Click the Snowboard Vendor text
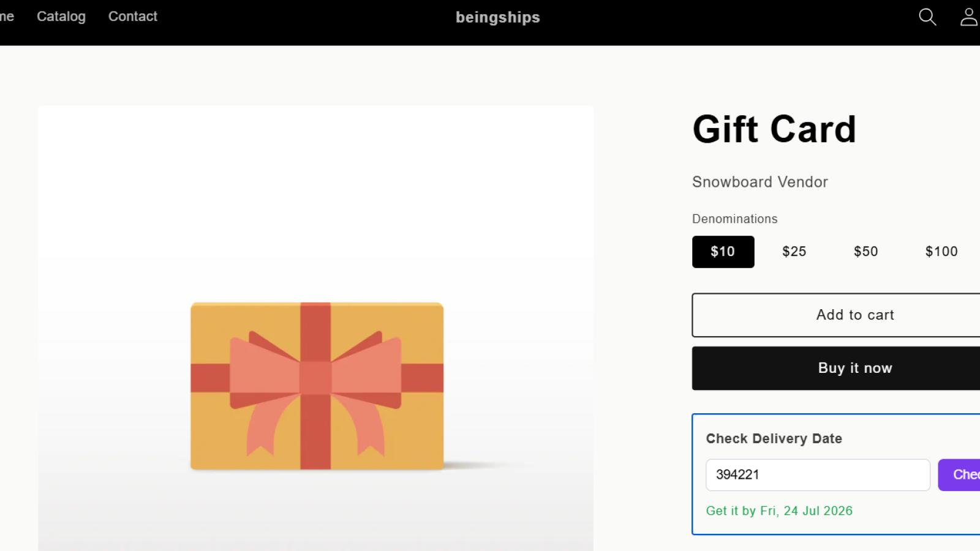This screenshot has width=980, height=551. [759, 182]
